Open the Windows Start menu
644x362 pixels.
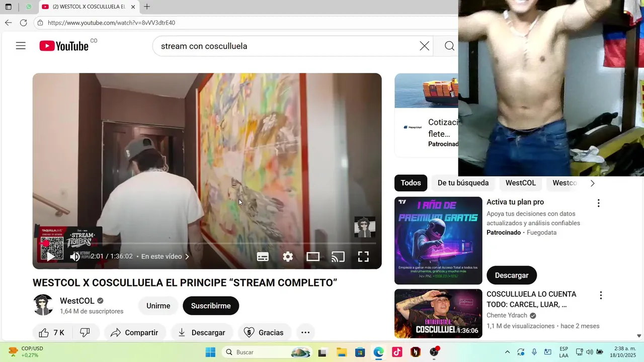click(210, 352)
